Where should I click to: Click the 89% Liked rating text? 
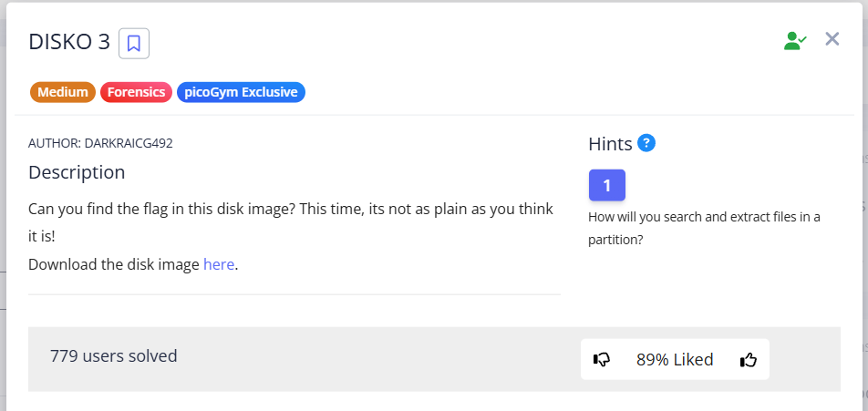[x=675, y=359]
